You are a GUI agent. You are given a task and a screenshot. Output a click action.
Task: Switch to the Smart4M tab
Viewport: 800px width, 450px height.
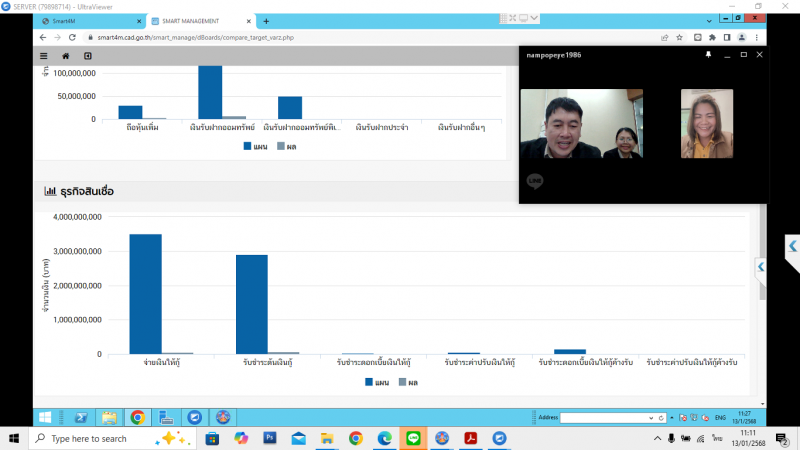pos(87,21)
